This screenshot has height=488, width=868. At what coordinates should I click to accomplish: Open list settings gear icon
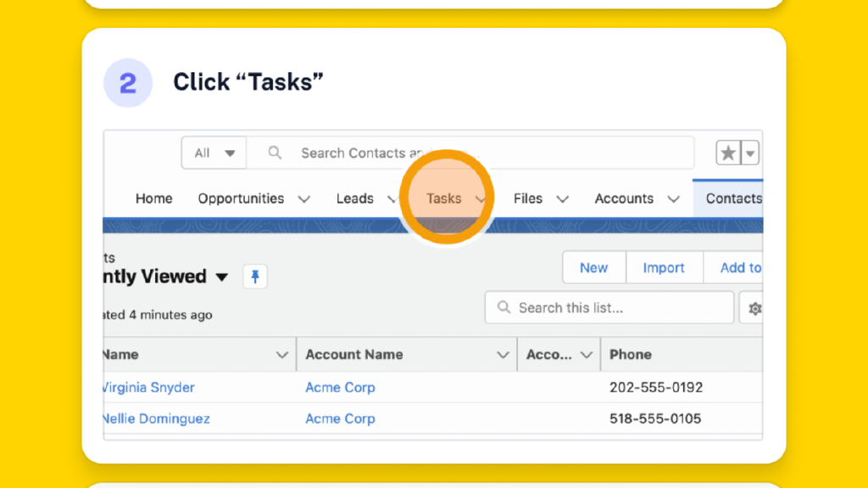click(x=754, y=308)
